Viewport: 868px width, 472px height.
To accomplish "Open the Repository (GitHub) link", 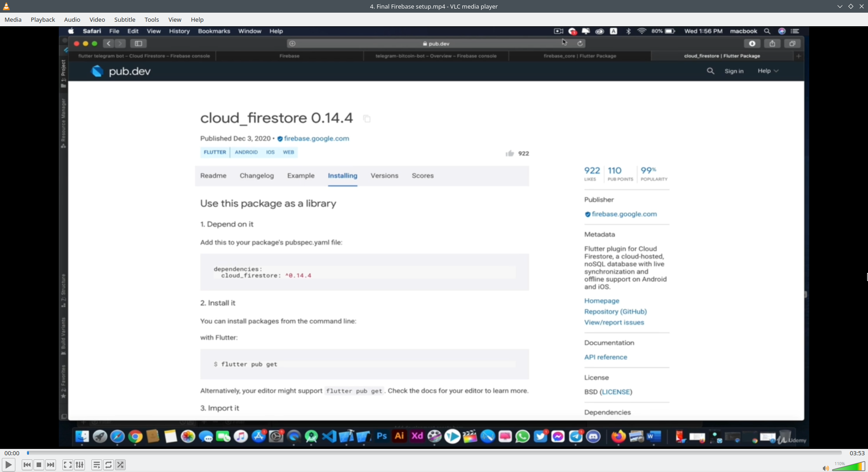I will coord(615,312).
